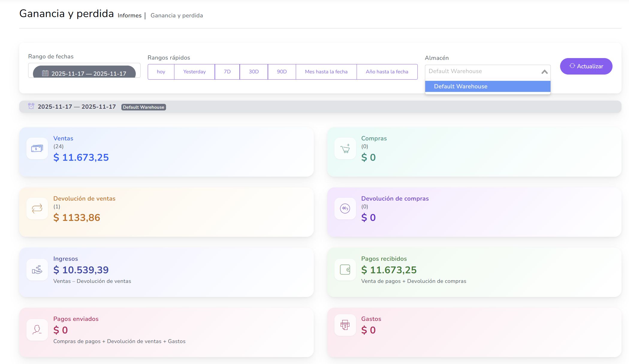Open the Informes breadcrumb link
Image resolution: width=629 pixels, height=364 pixels.
tap(129, 16)
